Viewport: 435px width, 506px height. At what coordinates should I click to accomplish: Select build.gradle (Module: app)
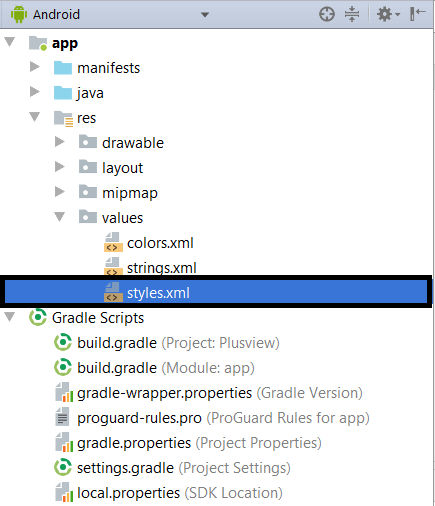click(x=166, y=368)
